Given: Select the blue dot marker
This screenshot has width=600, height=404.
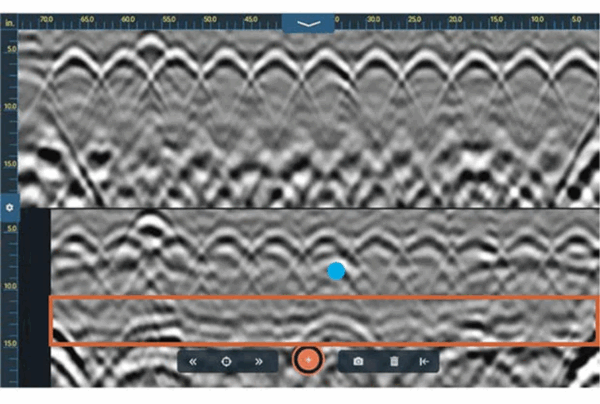Looking at the screenshot, I should [x=336, y=271].
